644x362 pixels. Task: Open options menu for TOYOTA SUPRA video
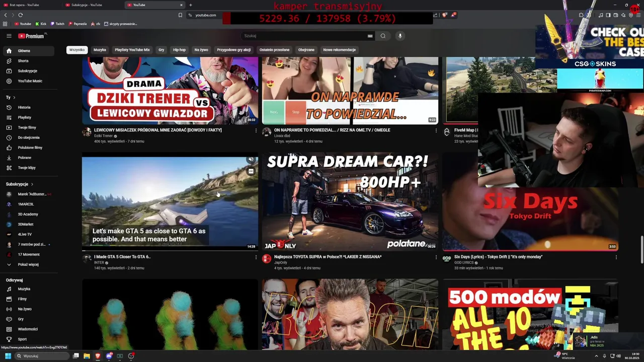436,257
